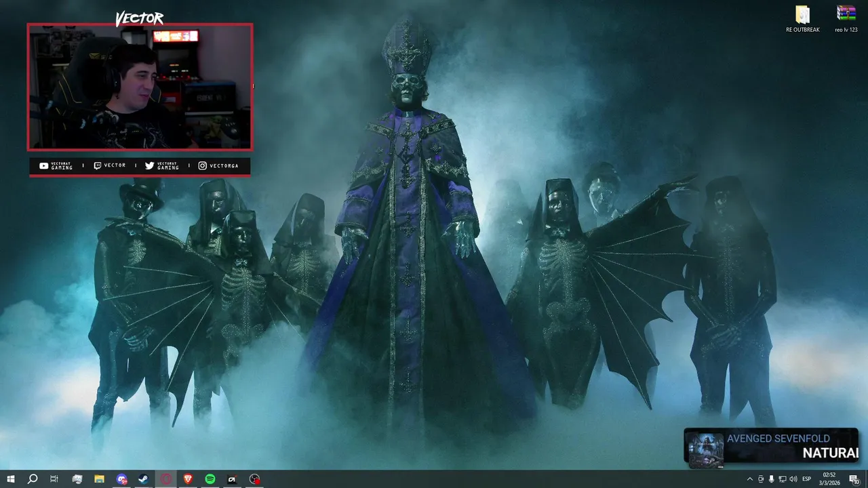This screenshot has height=488, width=868.
Task: Open the Windows Start menu
Action: [x=11, y=479]
